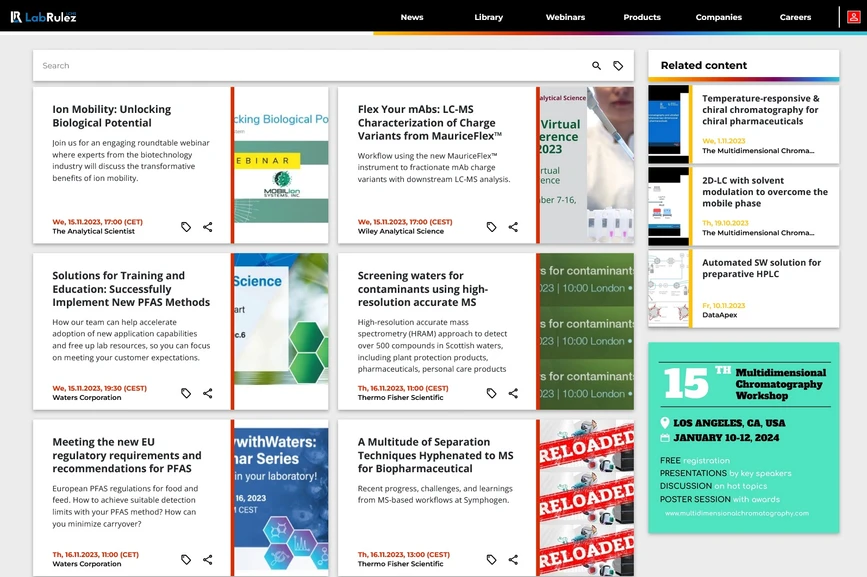Share the Solutions for Training webinar
Image resolution: width=867 pixels, height=577 pixels.
207,393
